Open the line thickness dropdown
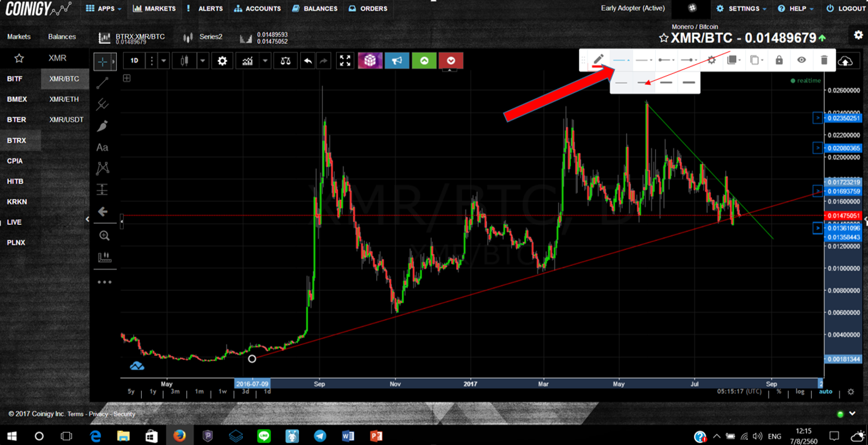 [622, 60]
